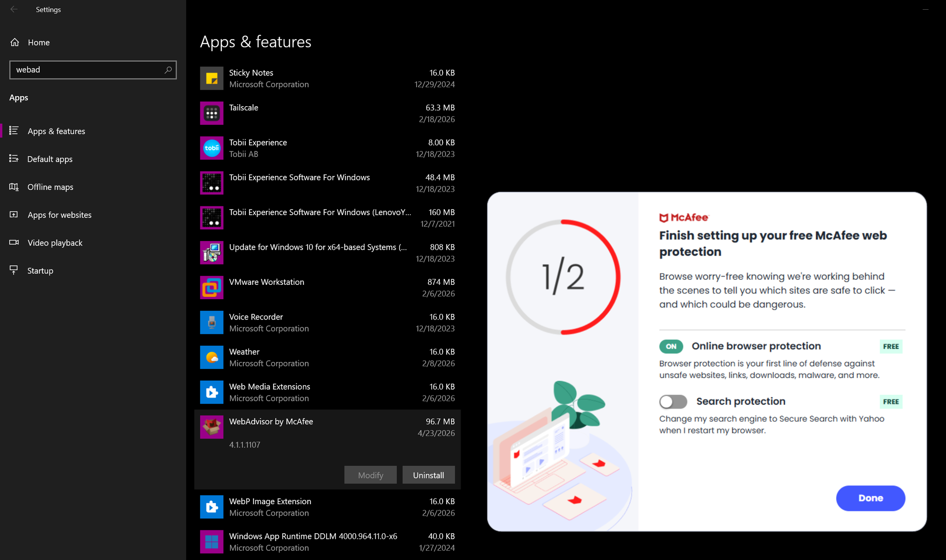Select the Weather app icon
The width and height of the screenshot is (946, 560).
coord(212,357)
